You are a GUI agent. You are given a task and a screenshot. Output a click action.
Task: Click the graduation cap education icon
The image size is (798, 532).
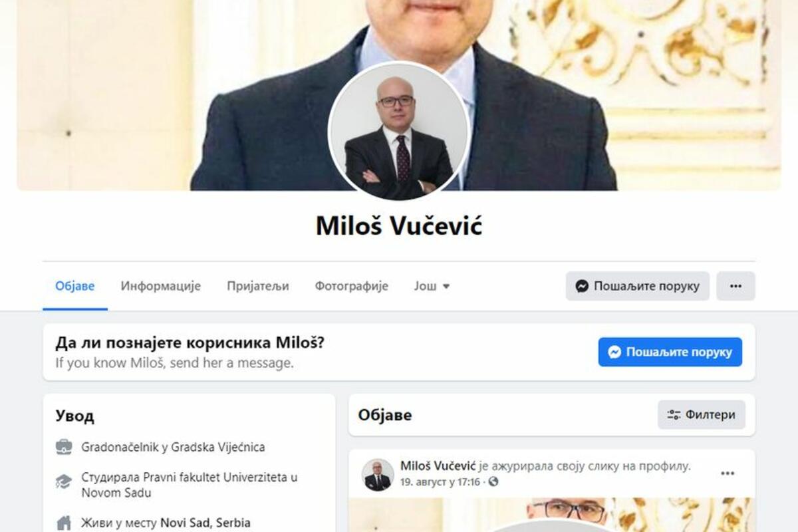tap(64, 481)
